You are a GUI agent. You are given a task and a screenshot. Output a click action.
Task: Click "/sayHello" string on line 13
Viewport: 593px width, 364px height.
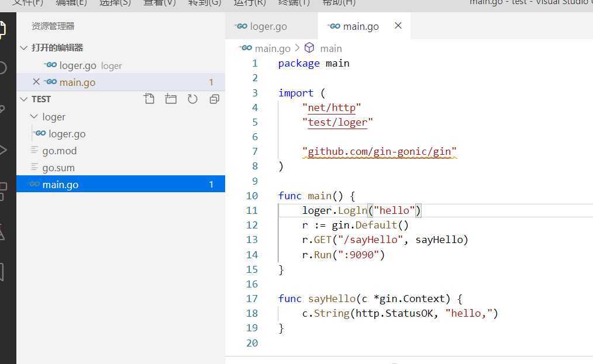click(x=370, y=240)
